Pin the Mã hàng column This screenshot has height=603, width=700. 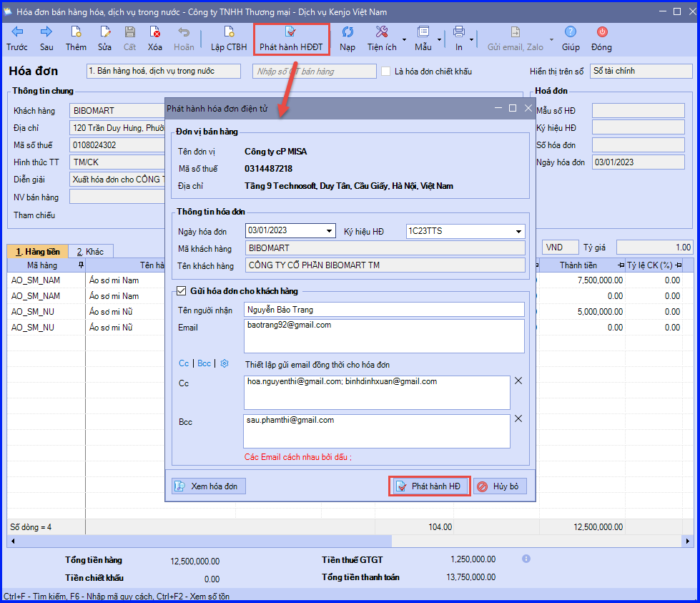[81, 265]
